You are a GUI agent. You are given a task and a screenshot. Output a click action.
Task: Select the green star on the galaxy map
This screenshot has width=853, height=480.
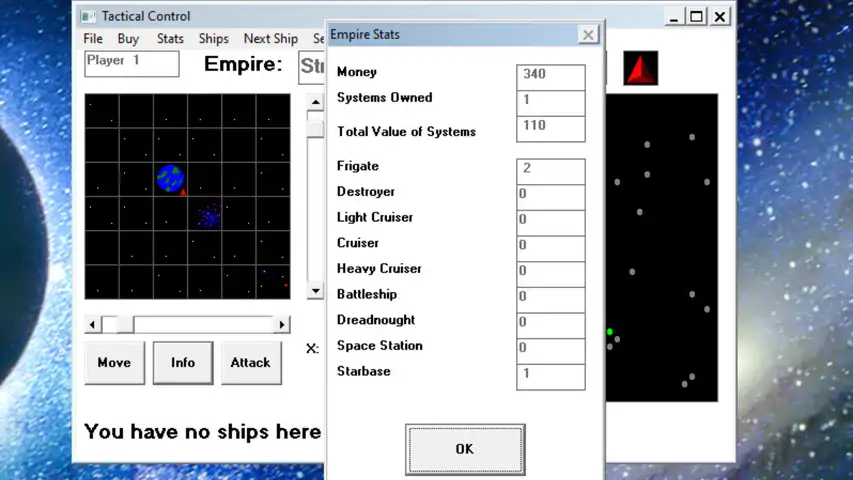point(610,331)
